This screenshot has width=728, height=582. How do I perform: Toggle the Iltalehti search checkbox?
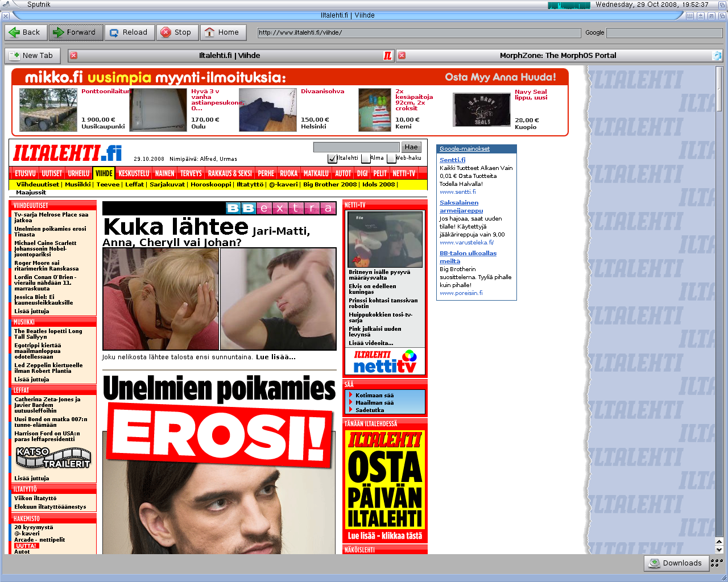click(x=332, y=159)
